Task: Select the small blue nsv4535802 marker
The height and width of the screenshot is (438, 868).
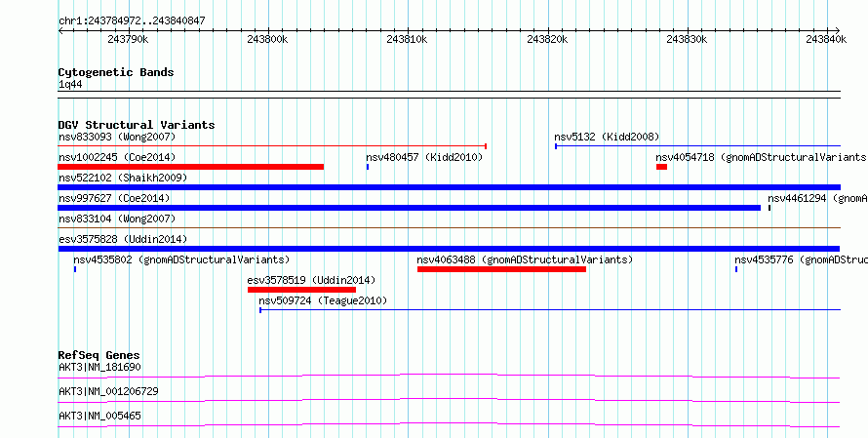Action: [x=75, y=269]
